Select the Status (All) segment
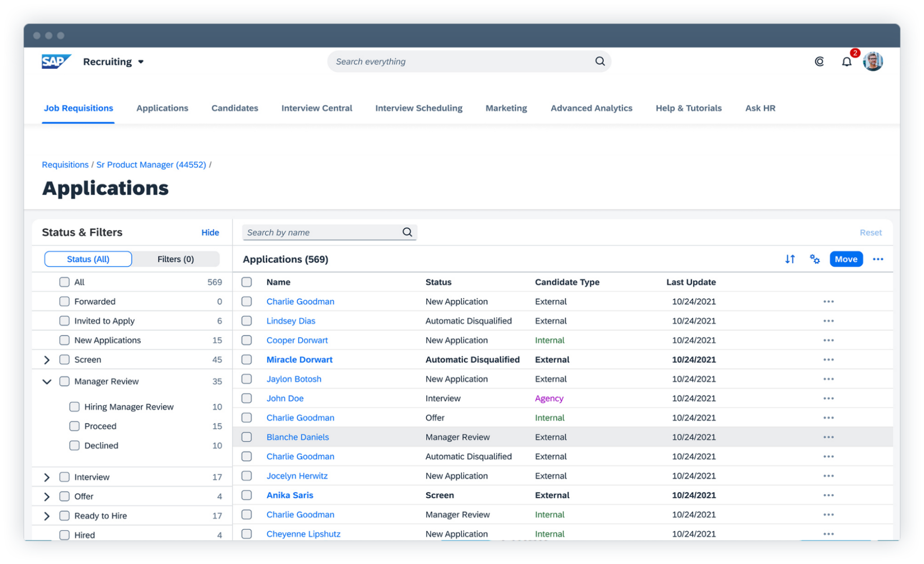The height and width of the screenshot is (564, 924). pyautogui.click(x=88, y=259)
